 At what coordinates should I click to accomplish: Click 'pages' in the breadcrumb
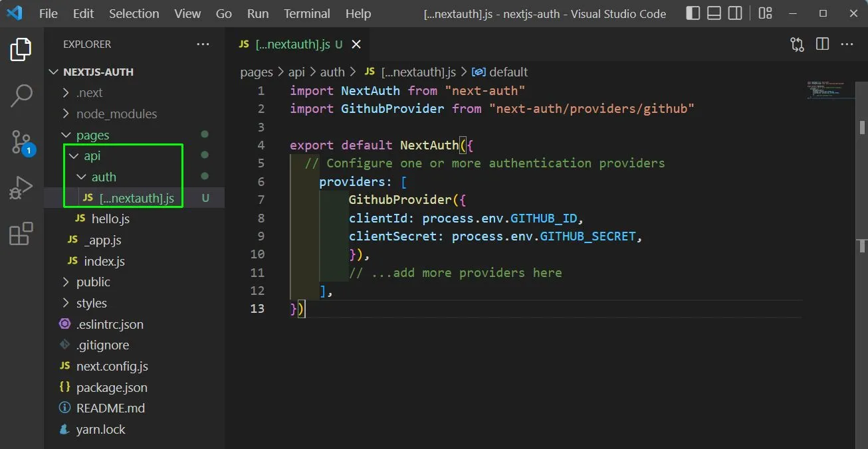[x=257, y=72]
